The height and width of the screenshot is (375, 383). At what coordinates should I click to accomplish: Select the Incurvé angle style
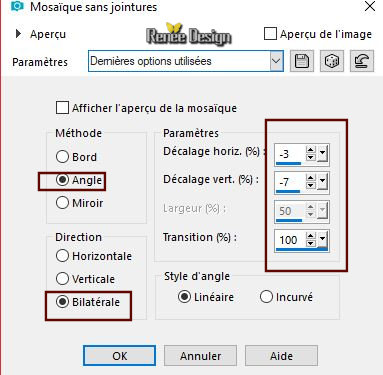[x=266, y=297]
